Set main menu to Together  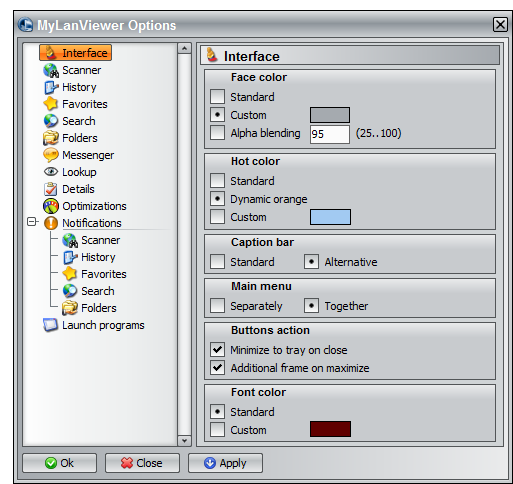(311, 306)
